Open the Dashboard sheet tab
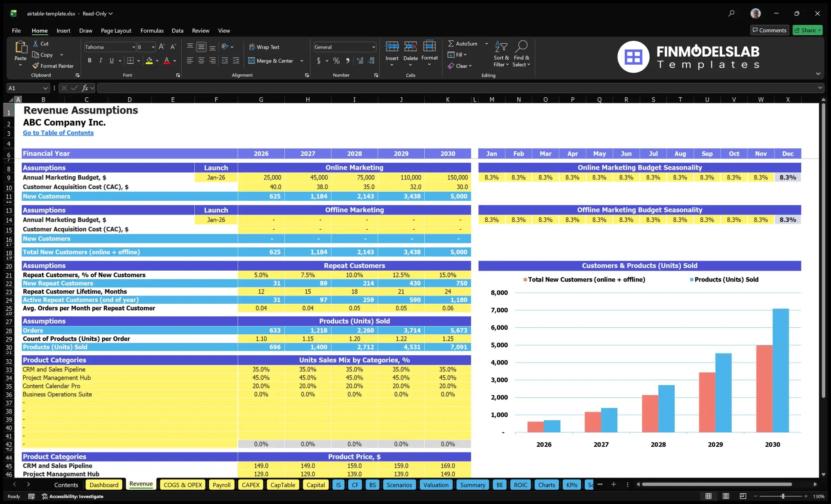The width and height of the screenshot is (831, 504). [x=104, y=485]
